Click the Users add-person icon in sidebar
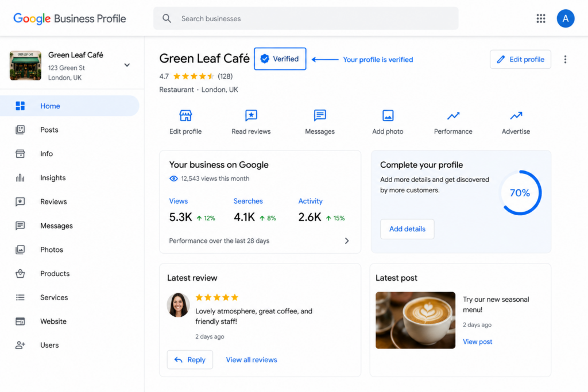The image size is (588, 392). [20, 345]
